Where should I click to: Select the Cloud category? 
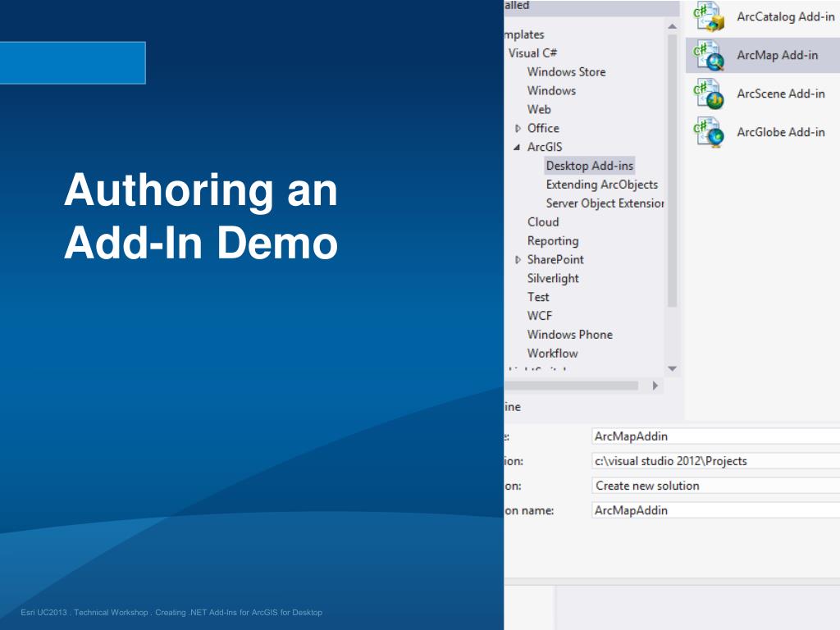[543, 221]
